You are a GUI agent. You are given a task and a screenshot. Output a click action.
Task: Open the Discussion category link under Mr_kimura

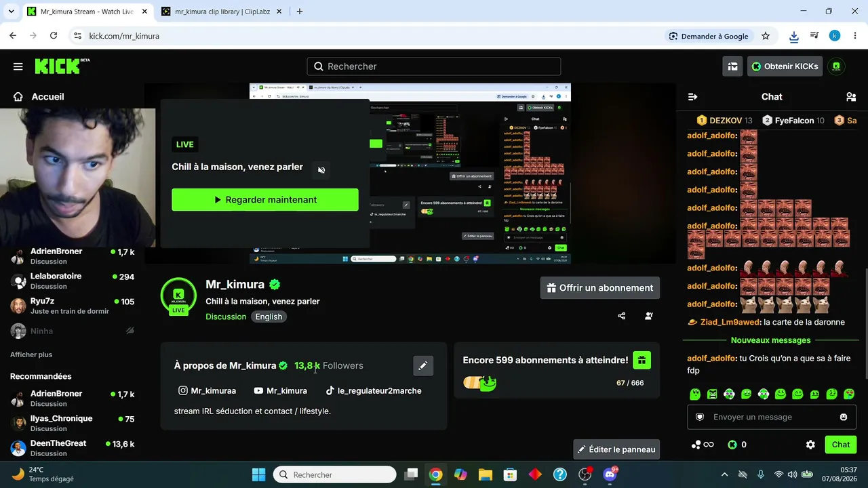[x=226, y=317]
